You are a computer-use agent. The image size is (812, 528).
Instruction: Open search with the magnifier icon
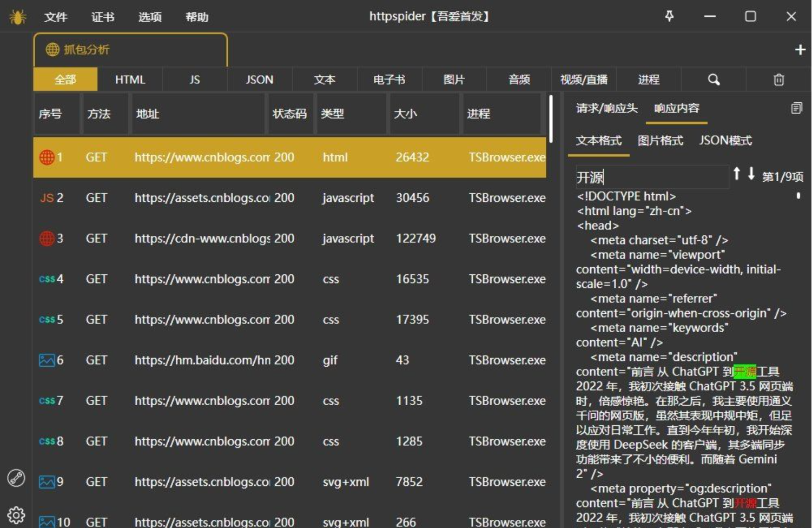click(x=714, y=80)
